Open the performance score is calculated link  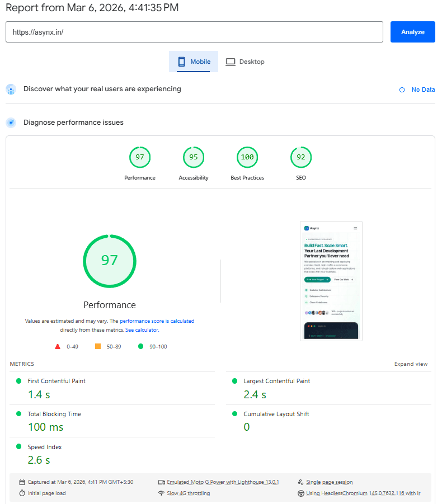[x=157, y=321]
